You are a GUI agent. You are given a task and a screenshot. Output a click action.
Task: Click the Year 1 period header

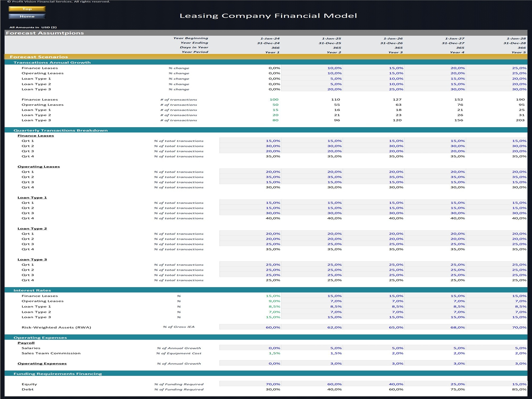tap(272, 52)
